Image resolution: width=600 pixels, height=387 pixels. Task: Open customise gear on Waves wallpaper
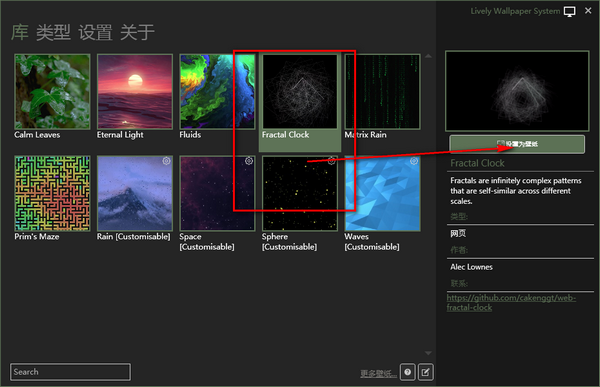tap(414, 161)
